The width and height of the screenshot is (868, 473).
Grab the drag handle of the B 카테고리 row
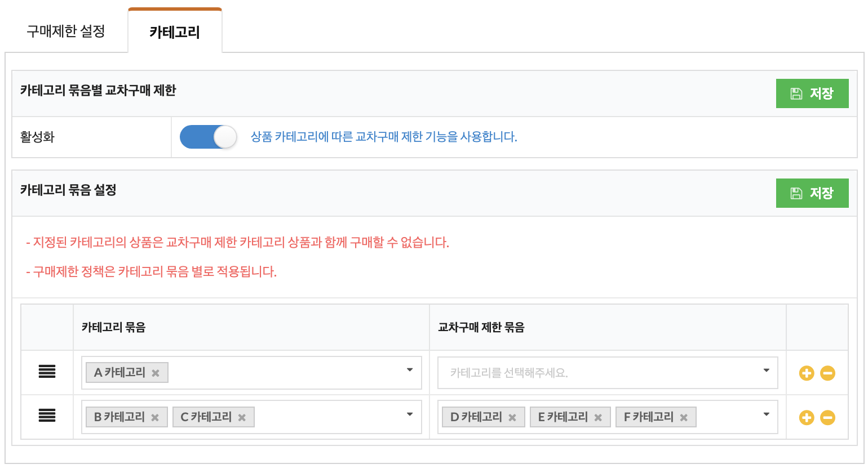pos(47,416)
